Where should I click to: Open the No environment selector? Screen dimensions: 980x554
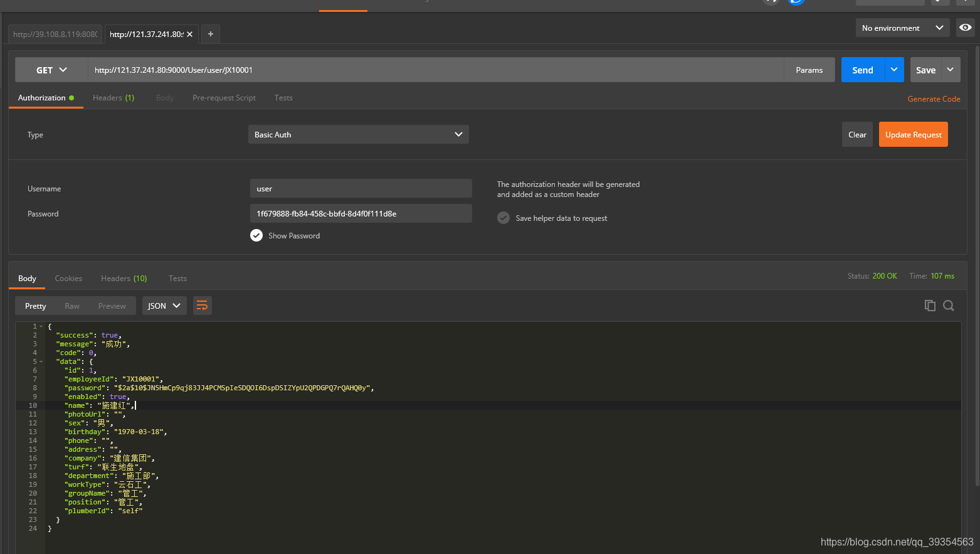click(902, 28)
